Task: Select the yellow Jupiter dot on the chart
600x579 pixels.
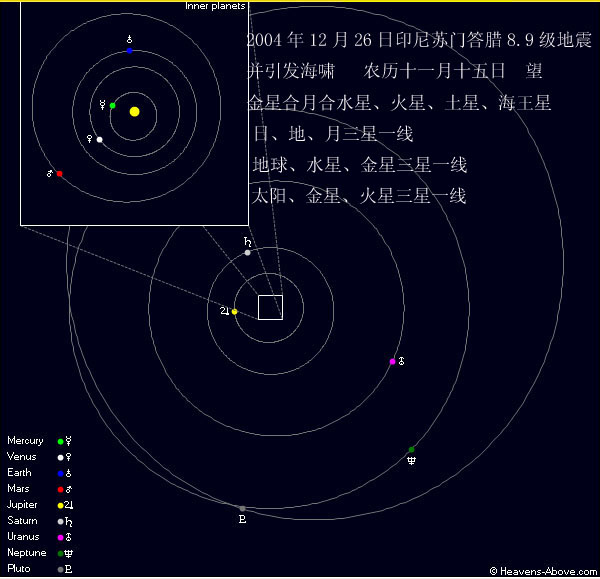Action: (235, 312)
